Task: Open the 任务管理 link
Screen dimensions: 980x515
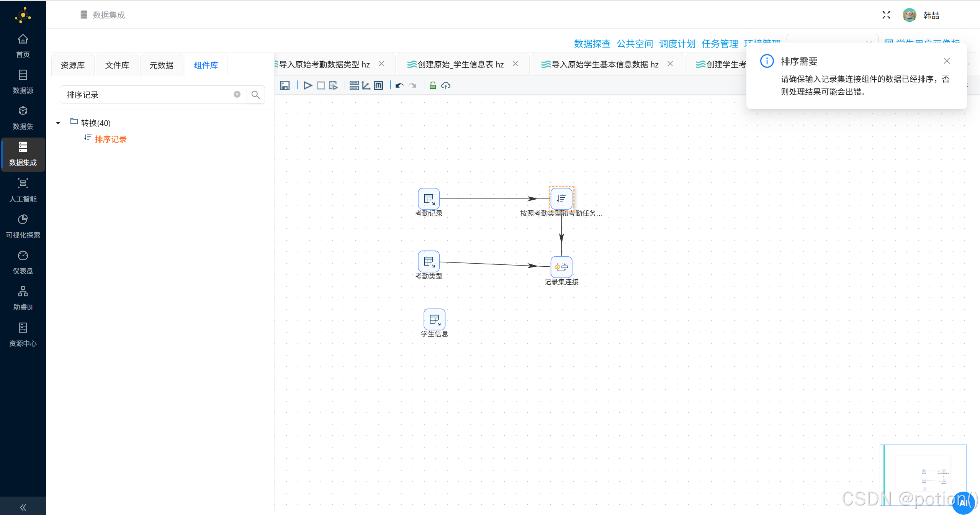Action: click(720, 44)
